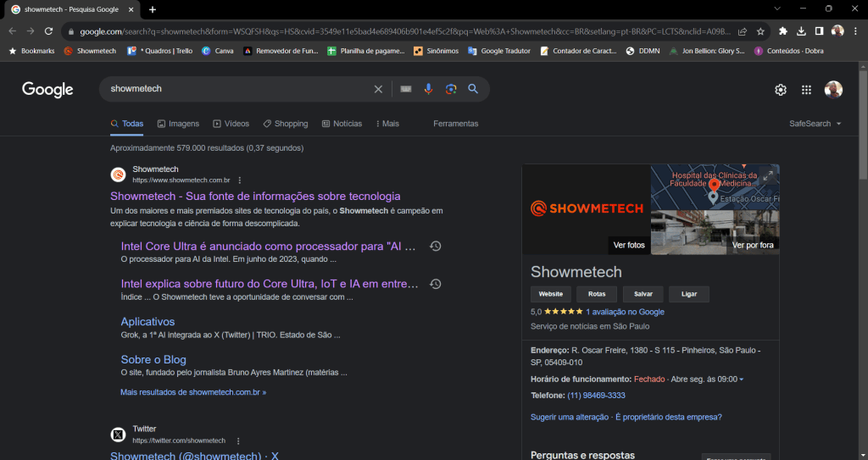Click the phone number (11) 98469-3333

596,396
